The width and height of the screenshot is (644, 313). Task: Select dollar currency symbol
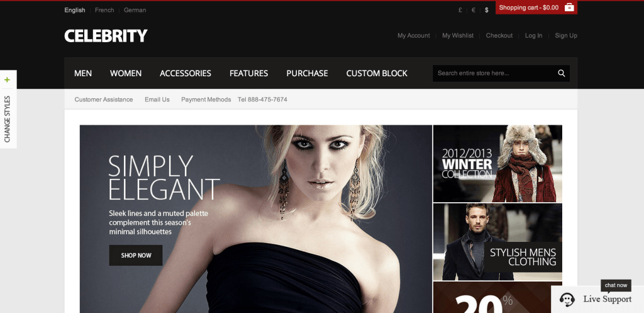click(x=487, y=10)
